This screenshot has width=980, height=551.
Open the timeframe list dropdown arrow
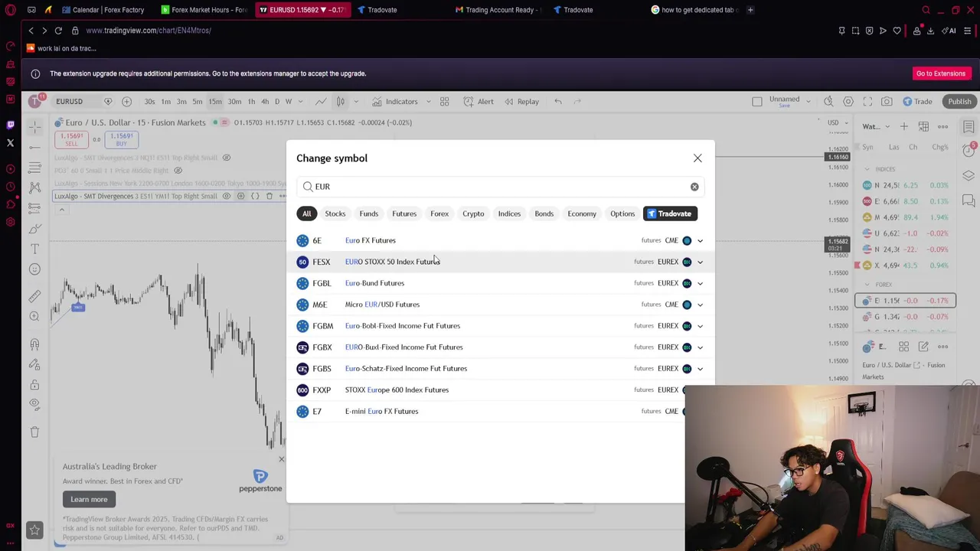pos(299,102)
